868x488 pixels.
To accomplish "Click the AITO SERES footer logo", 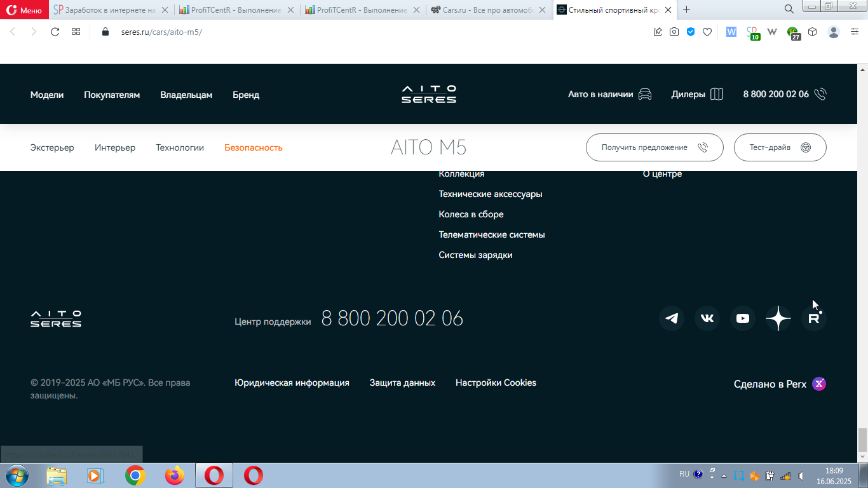I will pos(56,318).
